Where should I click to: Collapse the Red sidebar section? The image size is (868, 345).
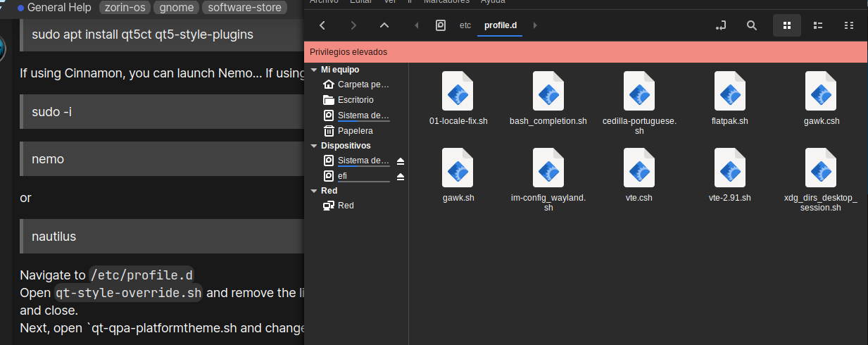(x=314, y=191)
